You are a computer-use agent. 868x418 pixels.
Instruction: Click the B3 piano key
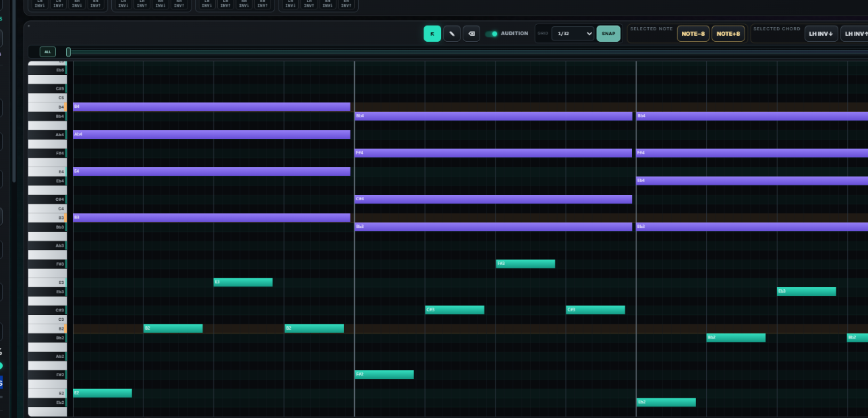47,218
